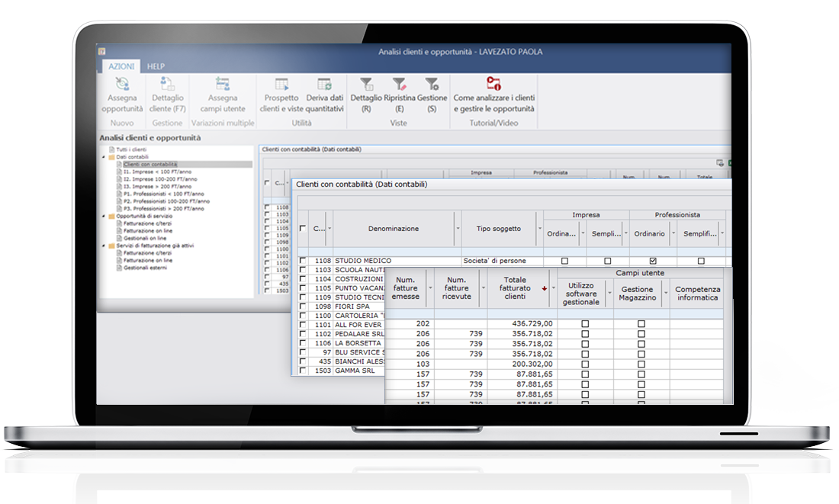Image resolution: width=839 pixels, height=504 pixels.
Task: Click the Assegna opportunità ribbon icon
Action: click(122, 85)
